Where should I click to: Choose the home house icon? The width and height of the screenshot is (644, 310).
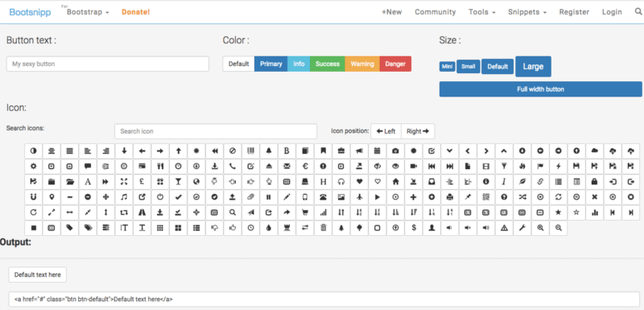coord(395,181)
